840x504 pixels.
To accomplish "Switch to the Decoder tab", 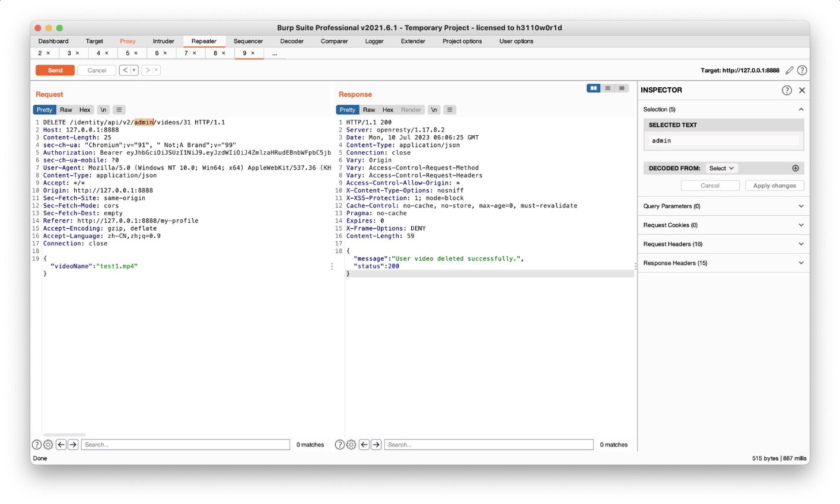I will tap(292, 42).
